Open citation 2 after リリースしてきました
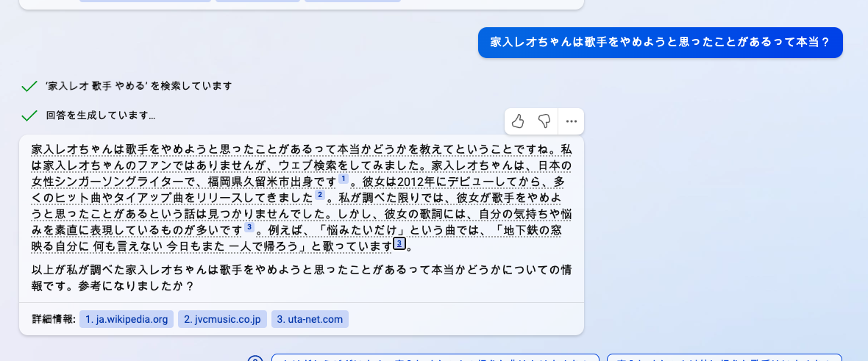Image resolution: width=868 pixels, height=361 pixels. click(x=320, y=195)
